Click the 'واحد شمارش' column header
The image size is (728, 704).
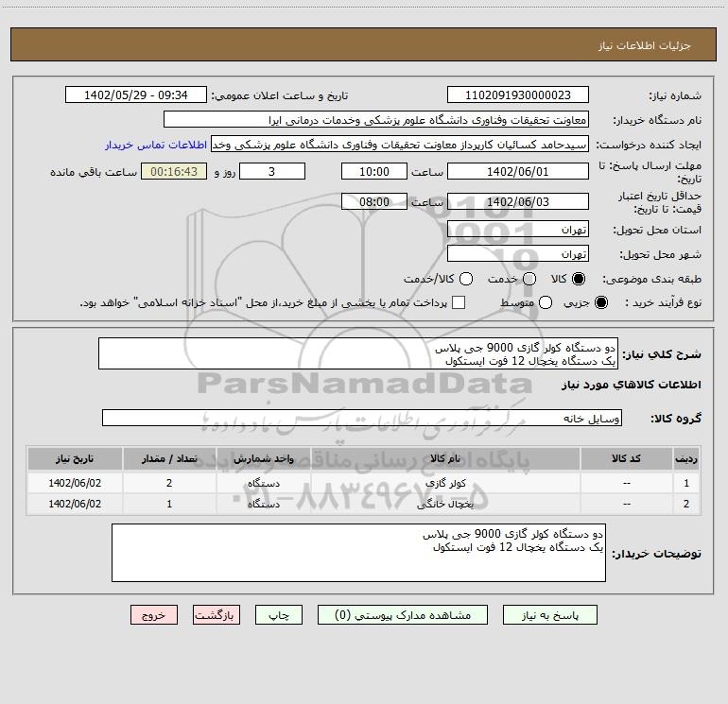tap(263, 458)
